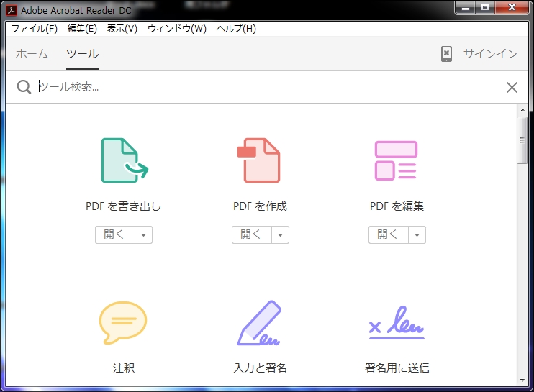Viewport: 534px width, 392px height.
Task: Click the Adobe Acrobat title bar logo
Action: 12,10
